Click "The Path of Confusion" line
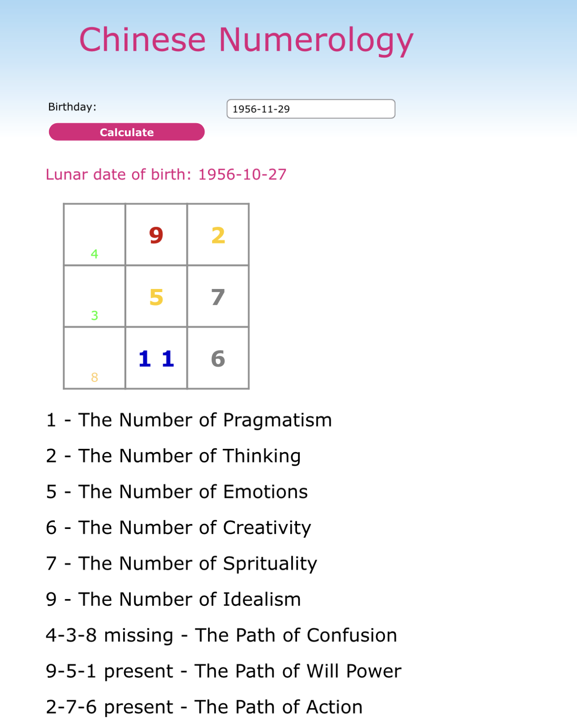 (x=221, y=635)
